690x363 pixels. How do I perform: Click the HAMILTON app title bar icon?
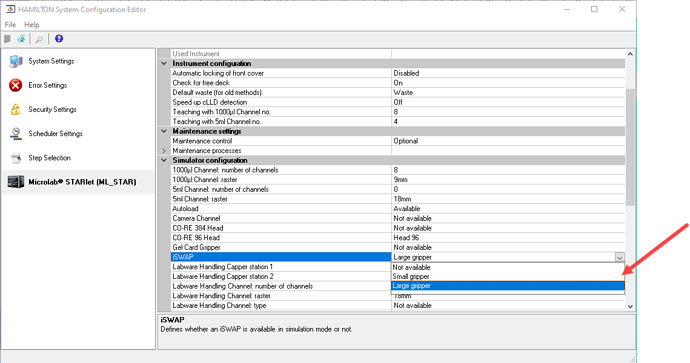point(10,9)
